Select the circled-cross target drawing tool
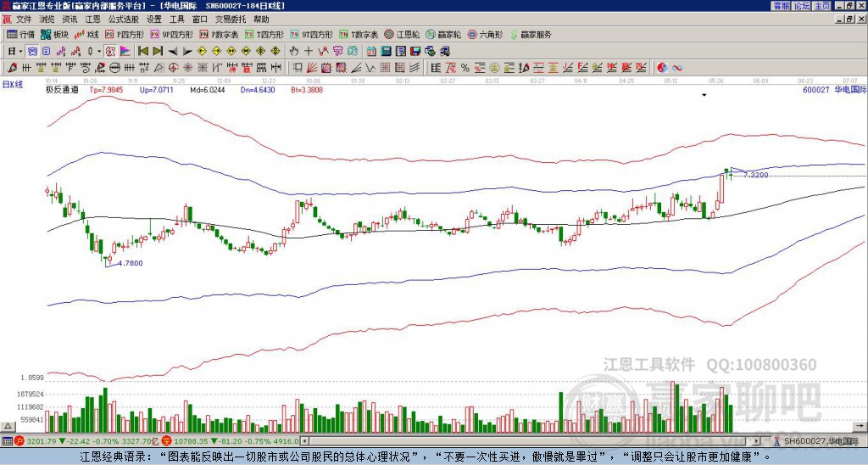The image size is (868, 465). [173, 68]
